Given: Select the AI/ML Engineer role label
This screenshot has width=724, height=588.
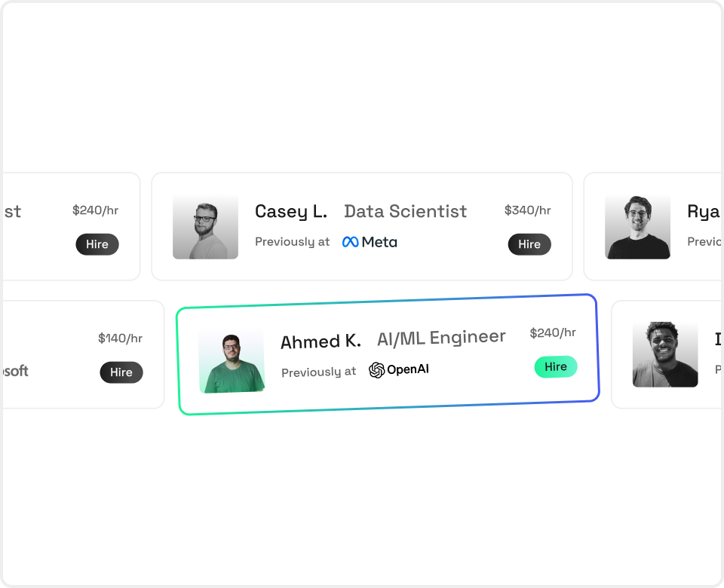Looking at the screenshot, I should click(441, 338).
